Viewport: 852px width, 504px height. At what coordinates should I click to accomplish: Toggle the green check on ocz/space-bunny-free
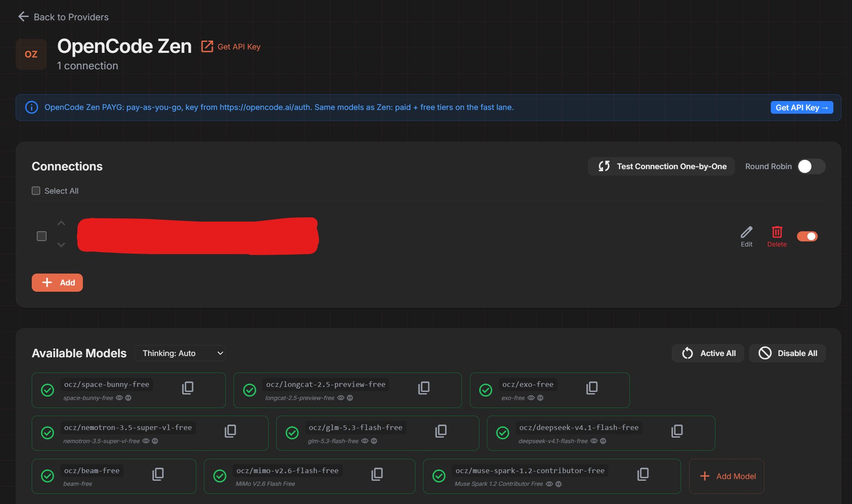(x=47, y=390)
